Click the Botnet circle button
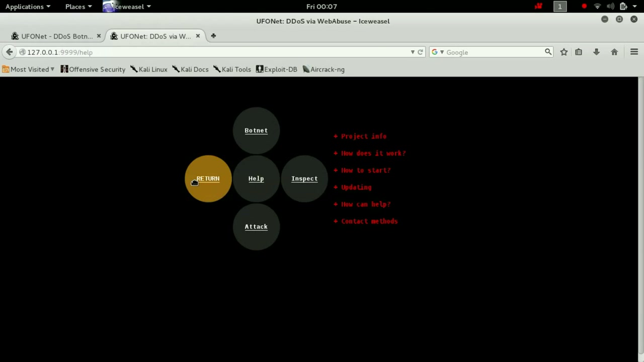 (x=256, y=130)
